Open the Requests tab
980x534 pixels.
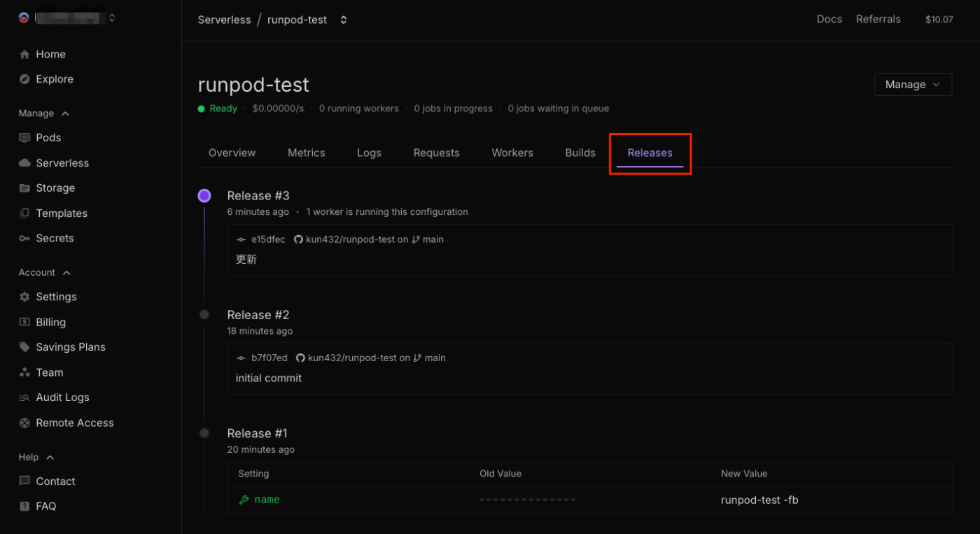point(436,153)
